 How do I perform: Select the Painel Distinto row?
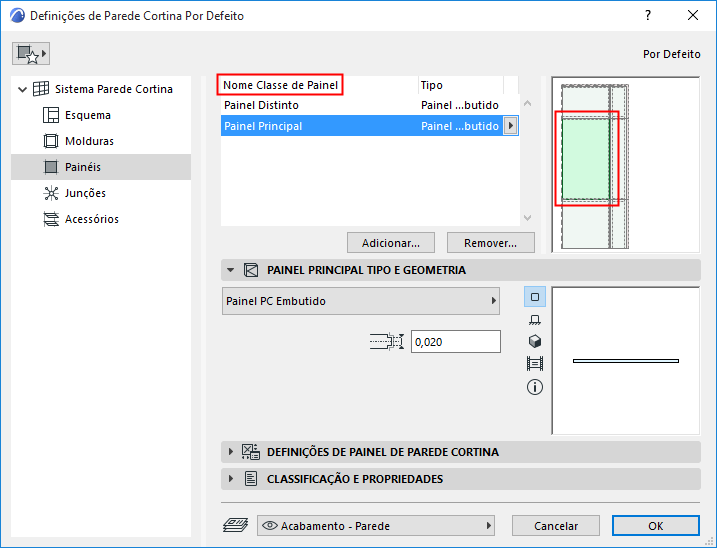point(369,105)
